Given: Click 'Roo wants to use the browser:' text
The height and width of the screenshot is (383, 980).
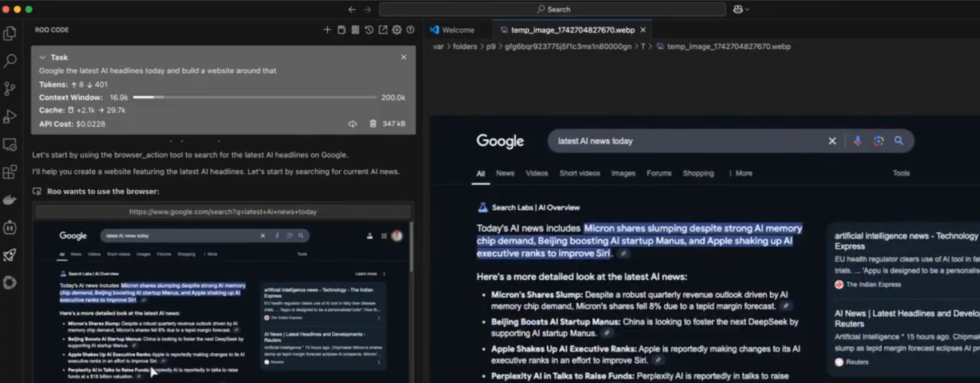Looking at the screenshot, I should click(x=103, y=191).
